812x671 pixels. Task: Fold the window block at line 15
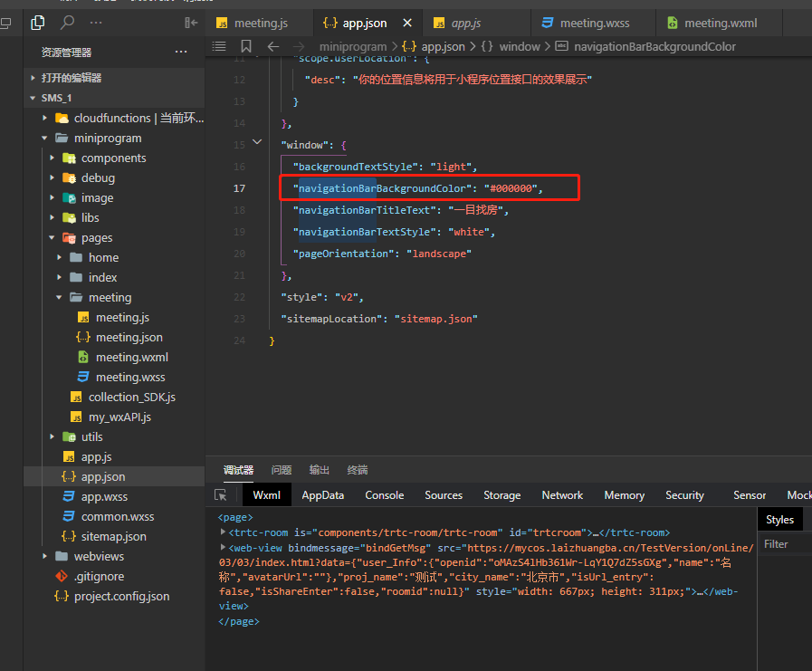tap(258, 143)
